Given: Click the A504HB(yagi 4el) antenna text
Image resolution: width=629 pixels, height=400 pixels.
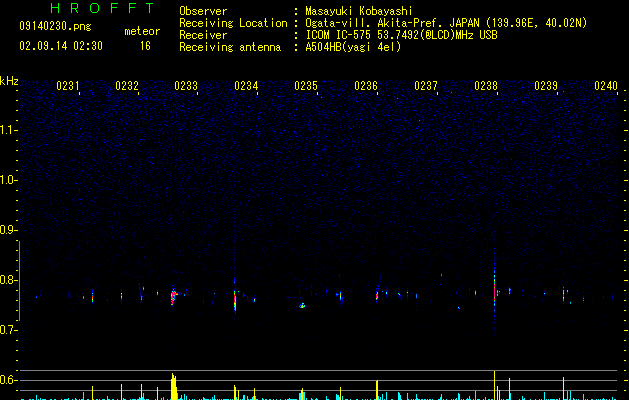Looking at the screenshot, I should (353, 47).
